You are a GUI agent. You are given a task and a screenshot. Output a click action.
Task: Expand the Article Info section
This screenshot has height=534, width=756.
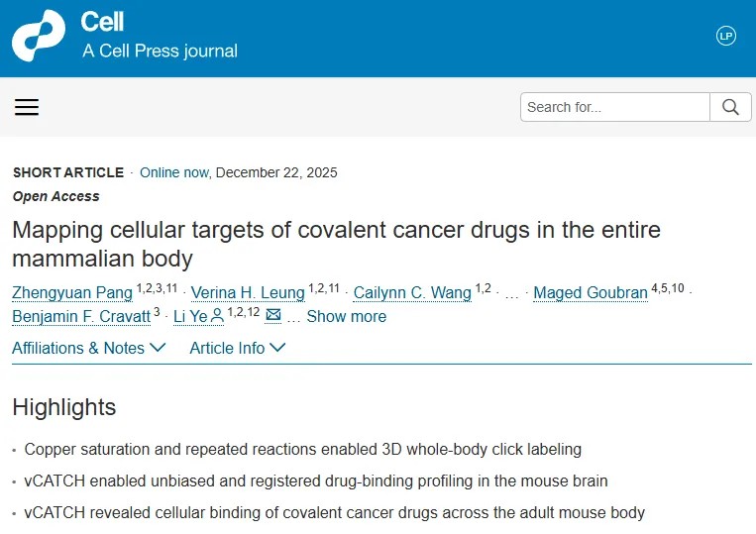237,348
